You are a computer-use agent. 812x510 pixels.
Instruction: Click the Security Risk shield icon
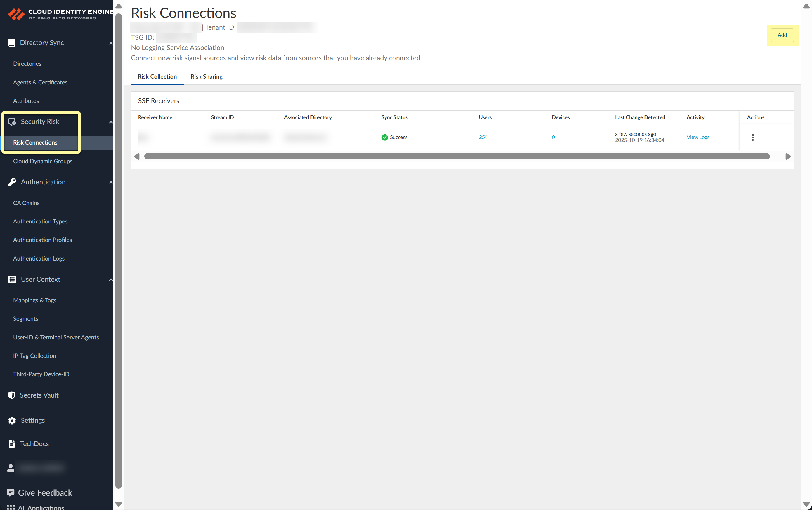click(12, 122)
